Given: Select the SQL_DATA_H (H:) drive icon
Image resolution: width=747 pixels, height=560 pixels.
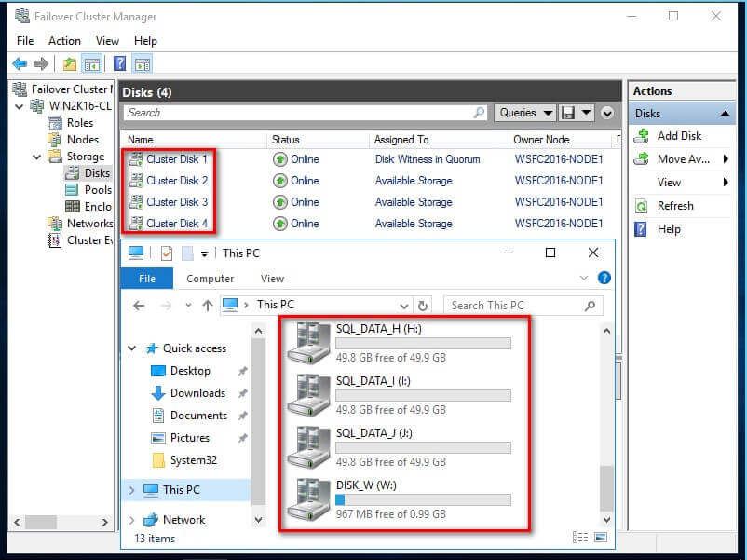Looking at the screenshot, I should pos(308,343).
